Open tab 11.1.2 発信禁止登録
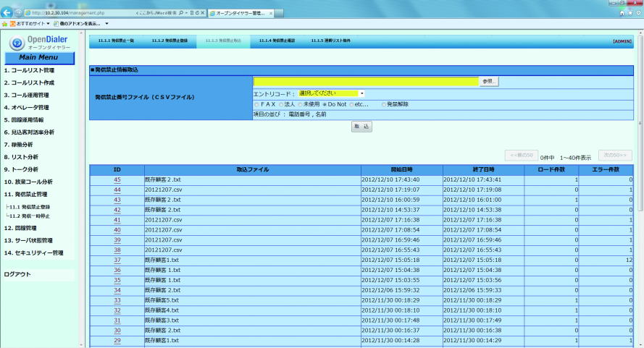The width and height of the screenshot is (644, 348). pos(170,41)
